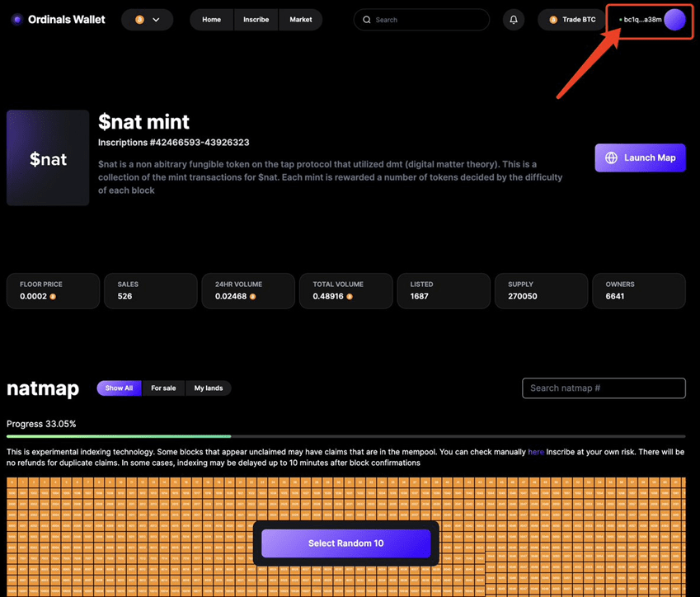Click the Trade BTC button
The image size is (700, 597).
(572, 20)
